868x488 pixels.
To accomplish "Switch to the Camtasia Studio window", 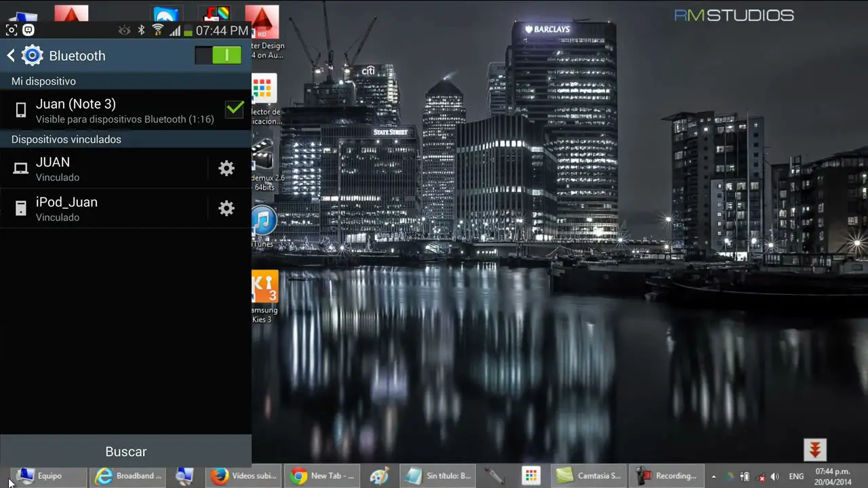I will [589, 476].
